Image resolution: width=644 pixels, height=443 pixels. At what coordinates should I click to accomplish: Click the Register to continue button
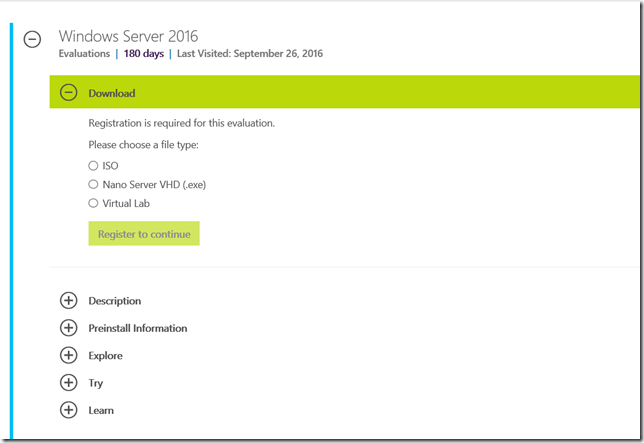144,234
